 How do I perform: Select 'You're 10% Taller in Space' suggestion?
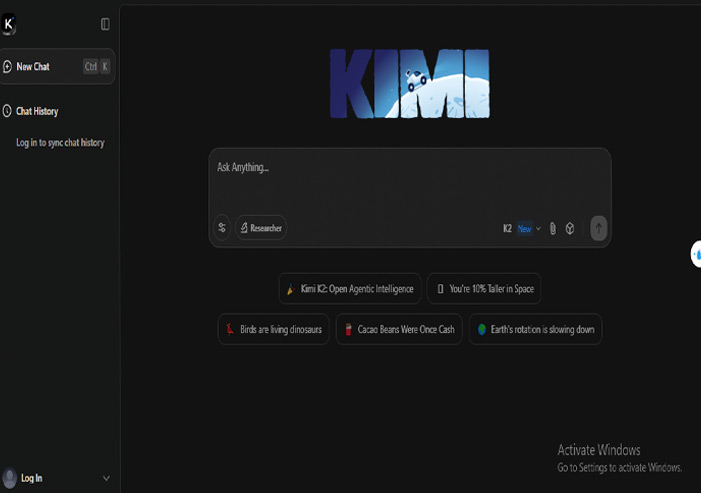tap(484, 289)
